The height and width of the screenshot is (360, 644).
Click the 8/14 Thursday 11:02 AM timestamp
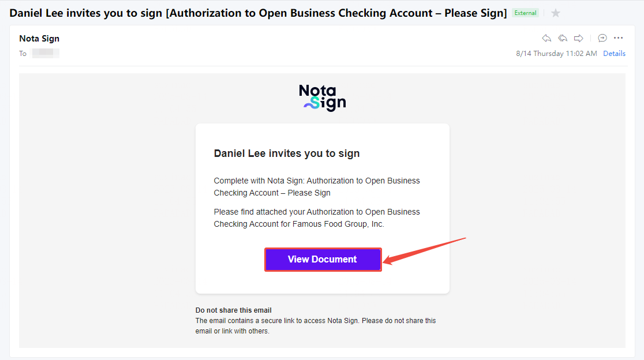click(556, 54)
